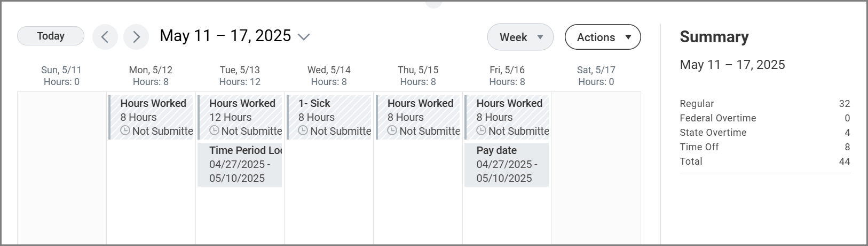Click the empty Saturday day cell

click(x=596, y=171)
